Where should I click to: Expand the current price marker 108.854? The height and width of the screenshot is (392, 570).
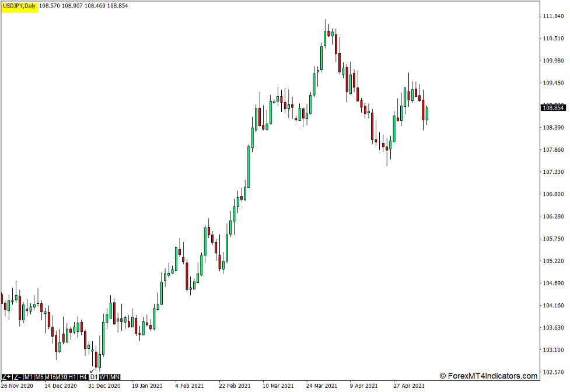click(552, 107)
